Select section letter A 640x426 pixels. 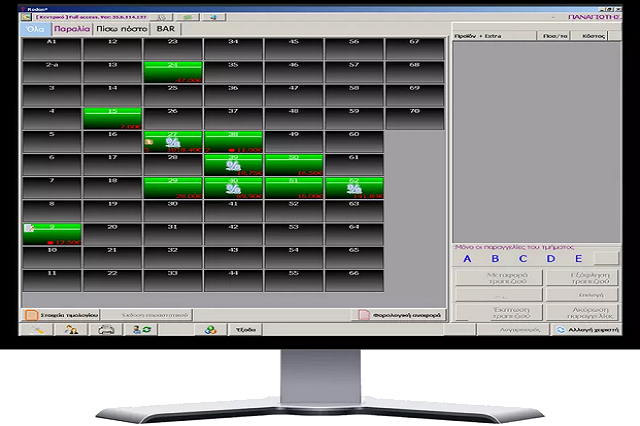[x=466, y=259]
